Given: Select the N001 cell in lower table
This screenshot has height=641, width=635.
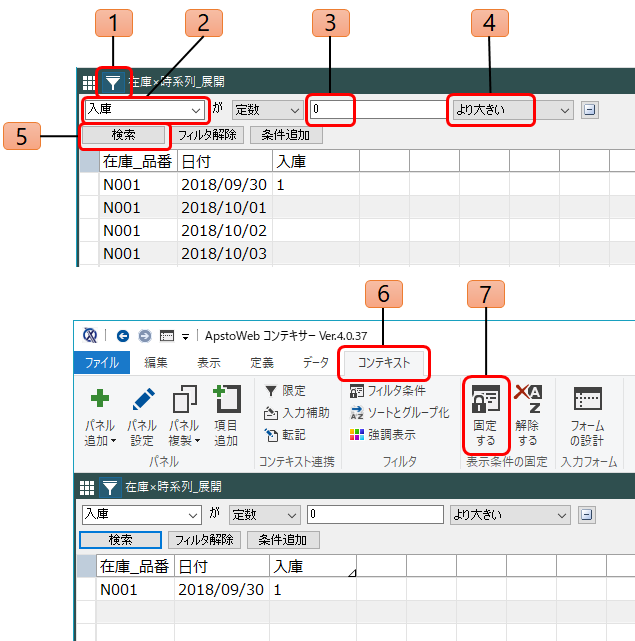Looking at the screenshot, I should click(x=135, y=589).
